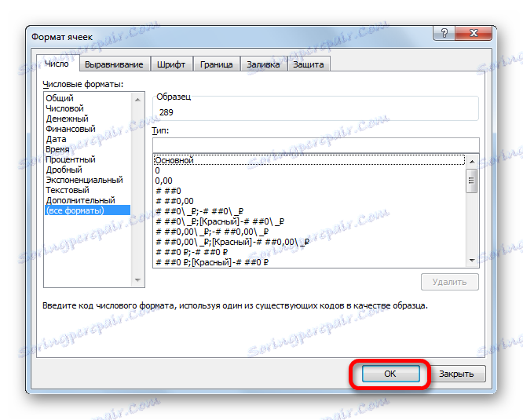Select the 0,00 format code
Screen dimensions: 523x420
309,181
